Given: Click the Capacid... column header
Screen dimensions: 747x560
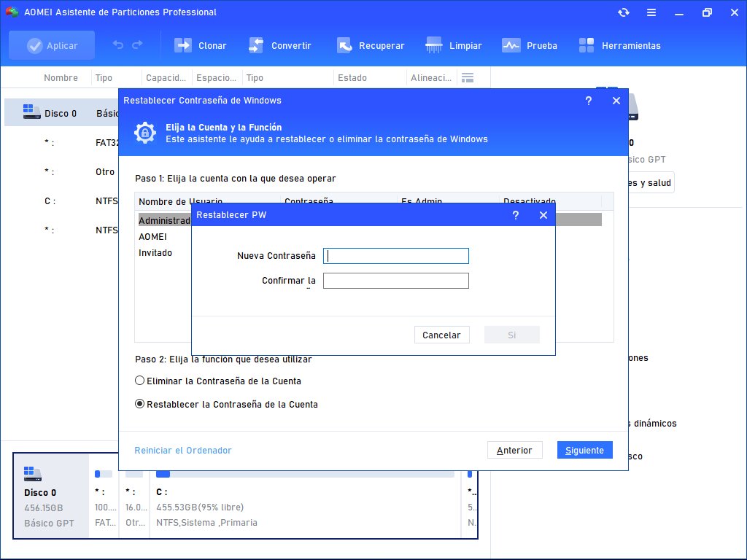Looking at the screenshot, I should pos(166,77).
